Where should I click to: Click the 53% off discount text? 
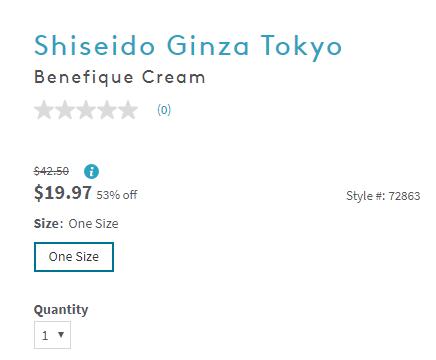[x=117, y=195]
